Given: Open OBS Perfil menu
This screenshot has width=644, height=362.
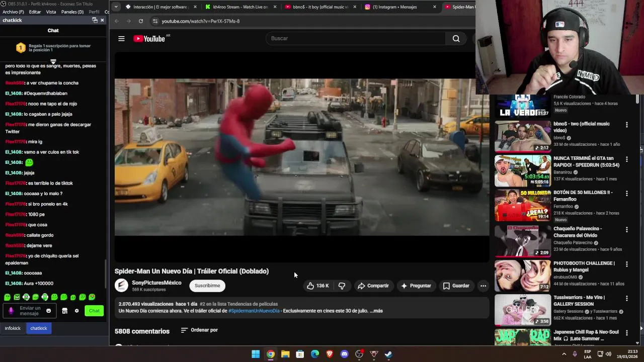Looking at the screenshot, I should pyautogui.click(x=94, y=12).
